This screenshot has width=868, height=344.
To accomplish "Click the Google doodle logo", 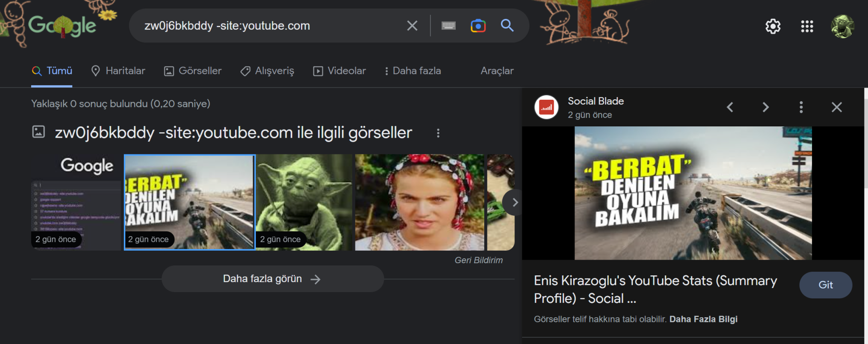I will pos(62,25).
